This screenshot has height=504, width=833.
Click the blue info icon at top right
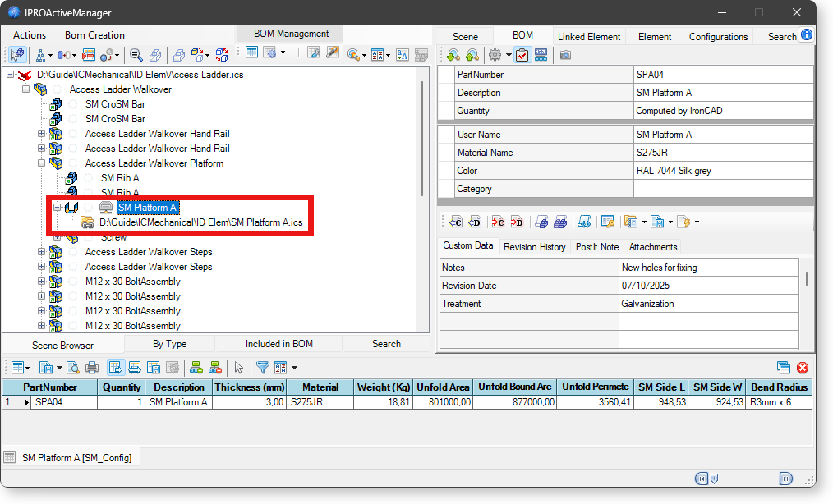tap(807, 34)
